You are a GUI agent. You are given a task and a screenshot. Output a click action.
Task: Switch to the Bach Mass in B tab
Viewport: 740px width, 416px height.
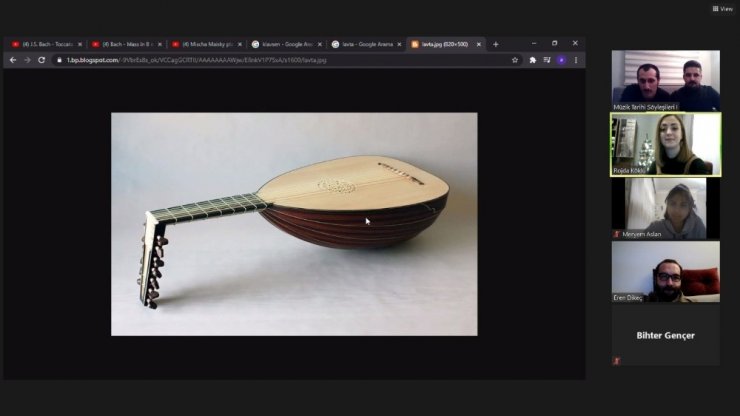(x=124, y=44)
